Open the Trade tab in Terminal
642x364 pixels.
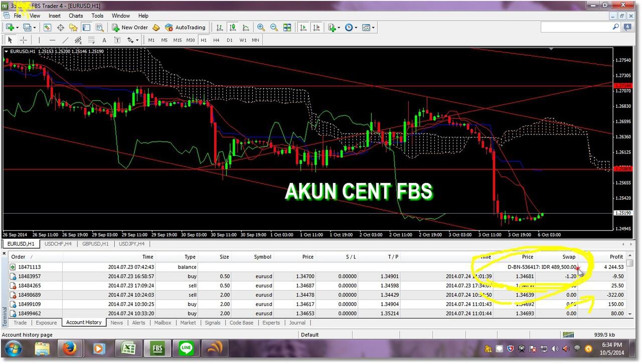tap(20, 322)
